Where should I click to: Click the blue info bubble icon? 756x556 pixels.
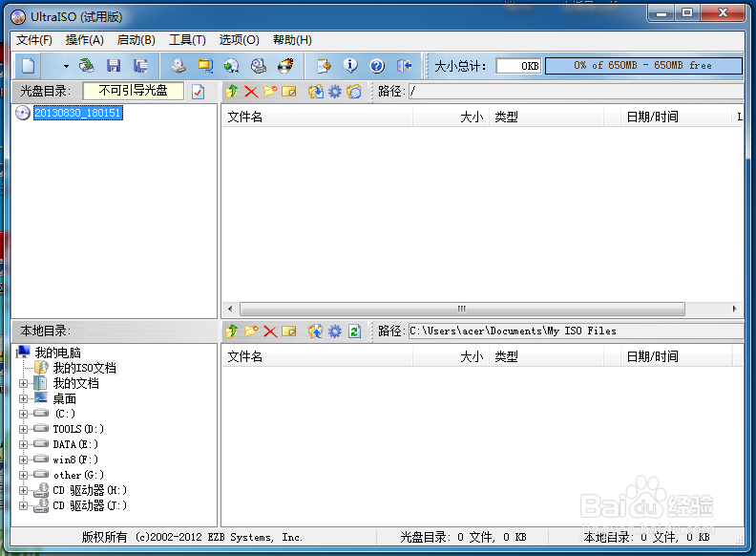coord(350,66)
